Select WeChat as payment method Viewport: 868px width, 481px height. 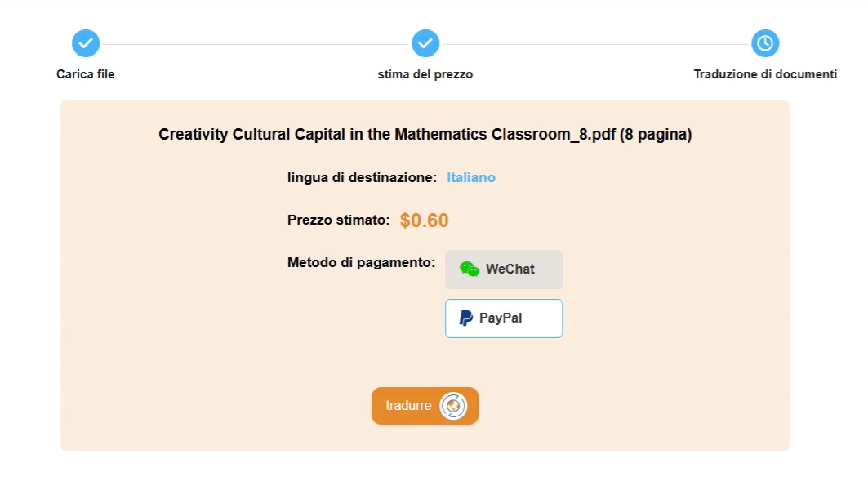504,269
